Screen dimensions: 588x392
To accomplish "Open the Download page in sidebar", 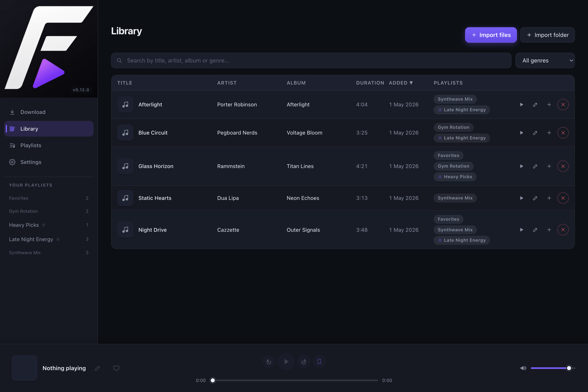I will [49, 112].
